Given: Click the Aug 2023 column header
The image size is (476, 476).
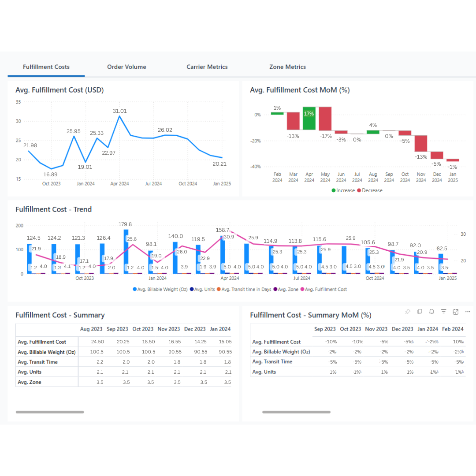Looking at the screenshot, I should point(91,329).
